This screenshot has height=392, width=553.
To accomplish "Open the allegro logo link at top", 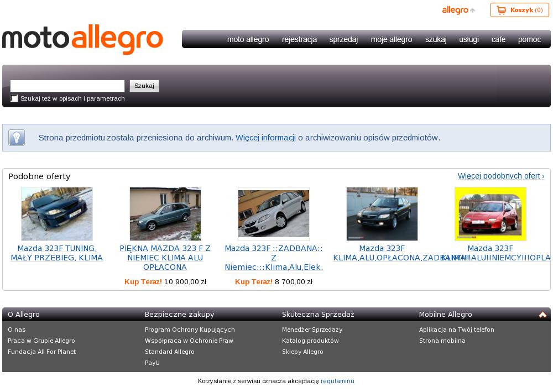I will tap(458, 10).
